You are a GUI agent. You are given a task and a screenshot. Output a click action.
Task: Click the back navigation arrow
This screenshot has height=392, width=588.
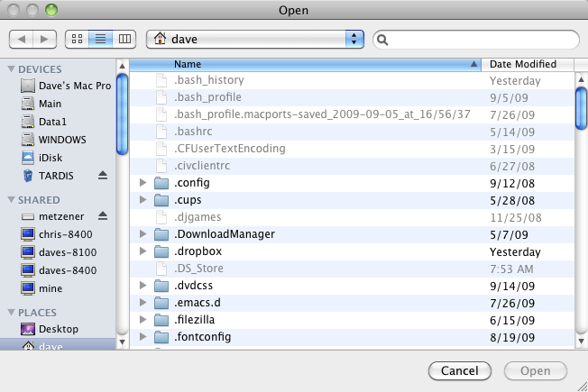click(22, 40)
